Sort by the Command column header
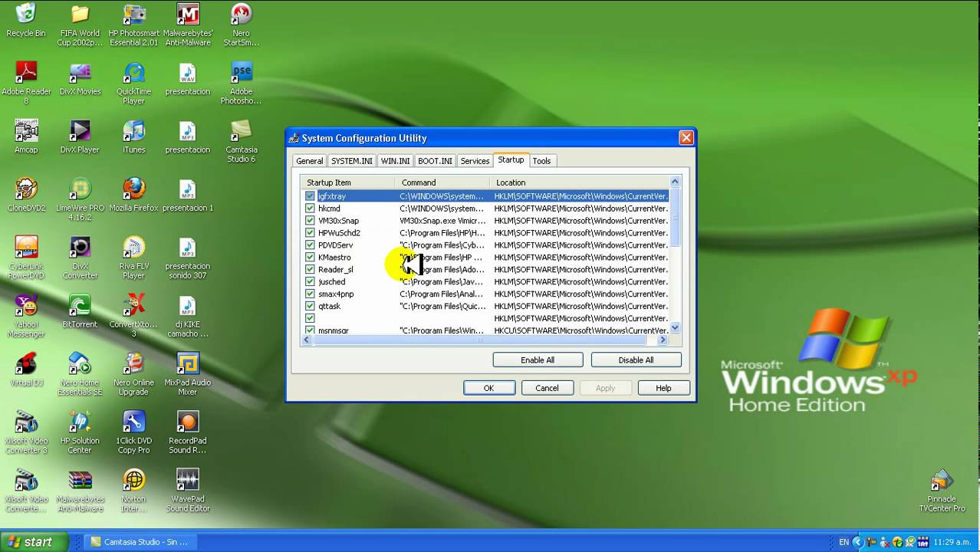Viewport: 980px width, 552px height. tap(443, 182)
